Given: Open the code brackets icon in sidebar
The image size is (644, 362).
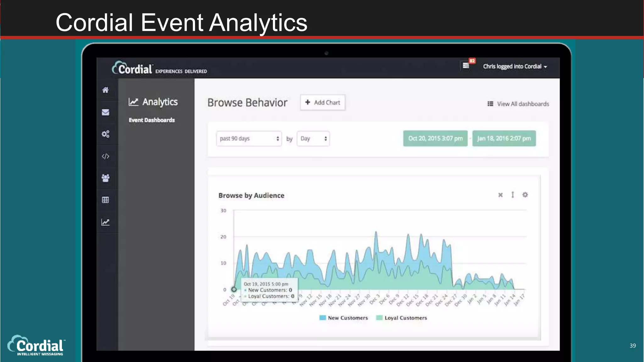Looking at the screenshot, I should (x=105, y=156).
